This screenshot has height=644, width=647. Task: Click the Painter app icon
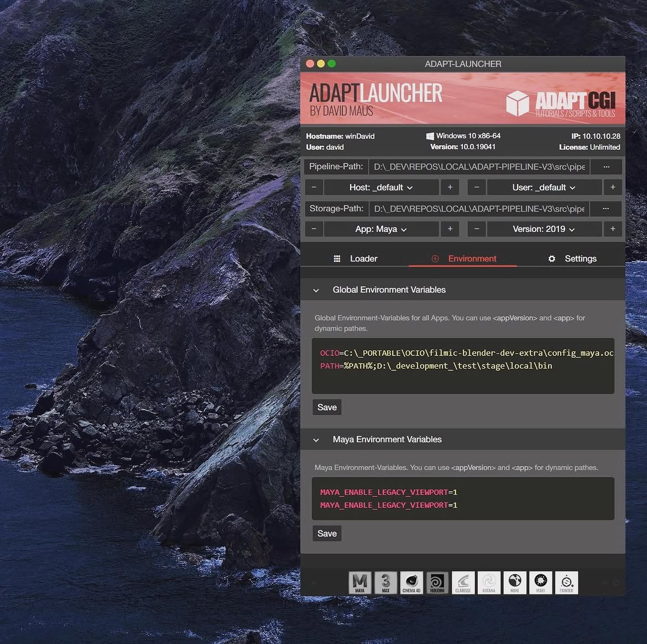(566, 583)
